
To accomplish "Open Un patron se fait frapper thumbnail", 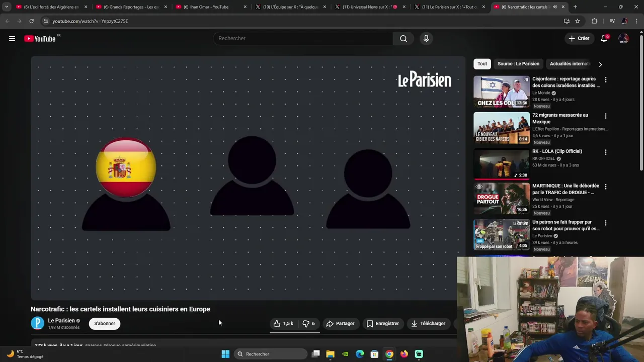I will coord(502,235).
